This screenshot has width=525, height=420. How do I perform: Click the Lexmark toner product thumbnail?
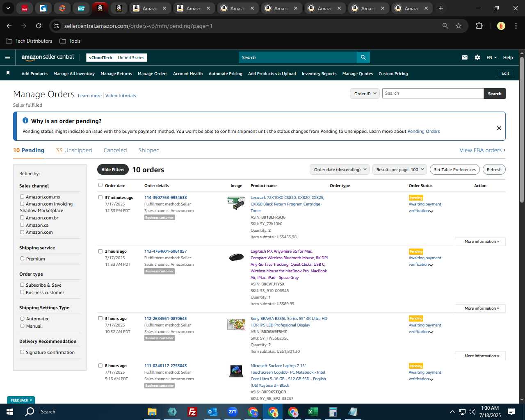tap(236, 203)
